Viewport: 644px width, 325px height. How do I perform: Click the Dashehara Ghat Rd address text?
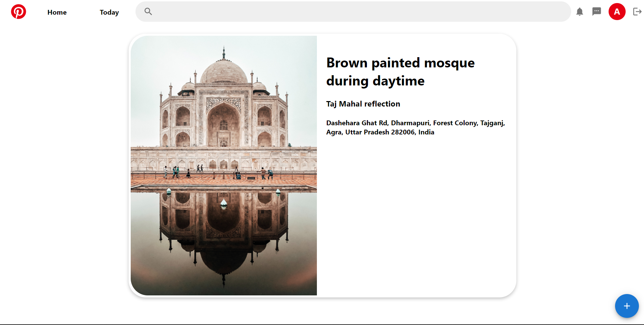tap(416, 127)
